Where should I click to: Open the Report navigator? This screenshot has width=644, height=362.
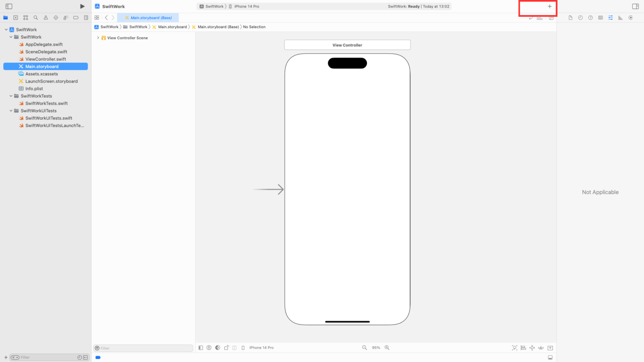86,18
